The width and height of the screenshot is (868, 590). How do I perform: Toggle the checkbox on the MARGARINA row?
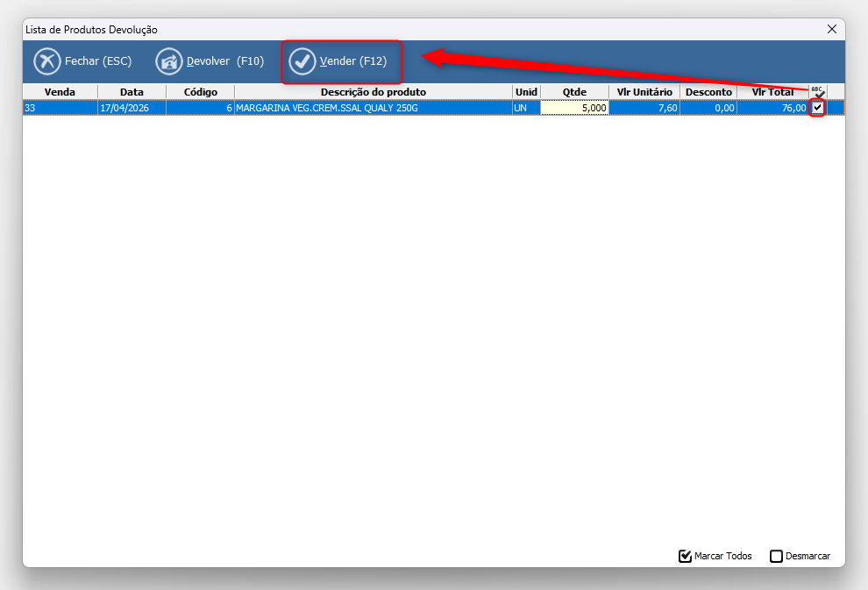pyautogui.click(x=818, y=107)
